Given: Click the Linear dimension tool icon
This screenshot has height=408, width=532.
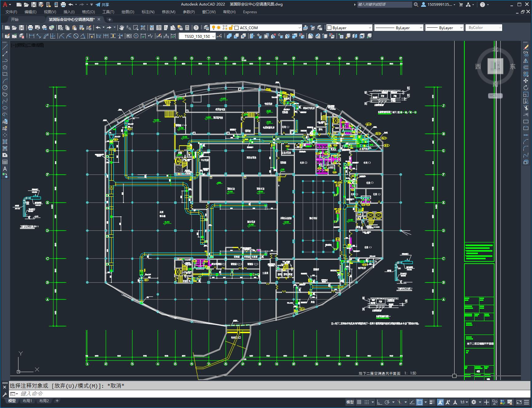Looking at the screenshot, I should 32,36.
